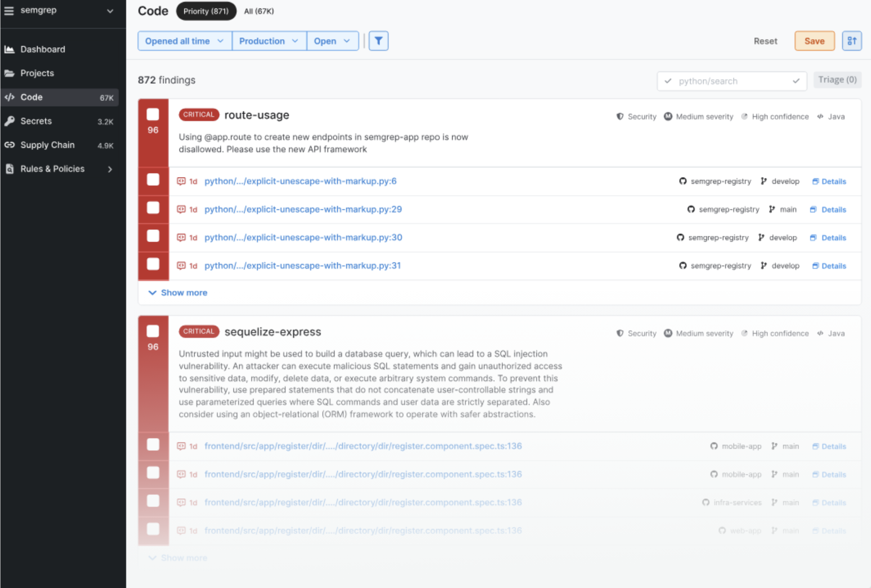Switch to the All (67K) tab

(259, 11)
